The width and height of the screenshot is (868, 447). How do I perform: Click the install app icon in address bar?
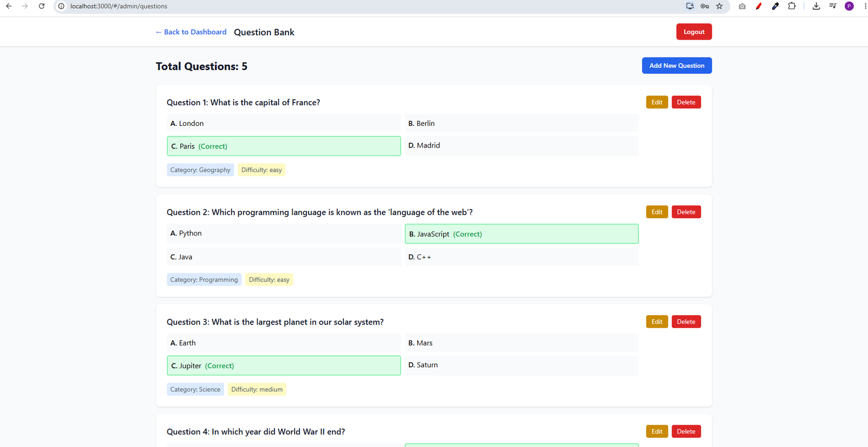[x=690, y=6]
